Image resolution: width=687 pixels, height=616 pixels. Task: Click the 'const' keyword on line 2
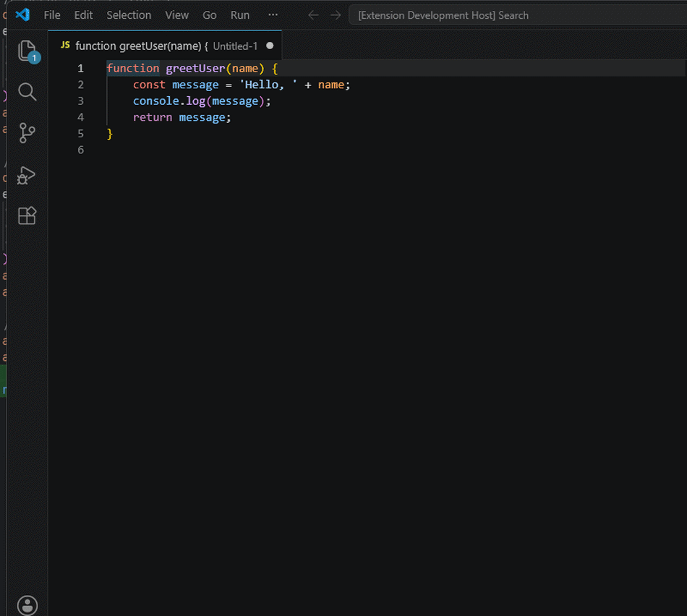click(x=149, y=85)
